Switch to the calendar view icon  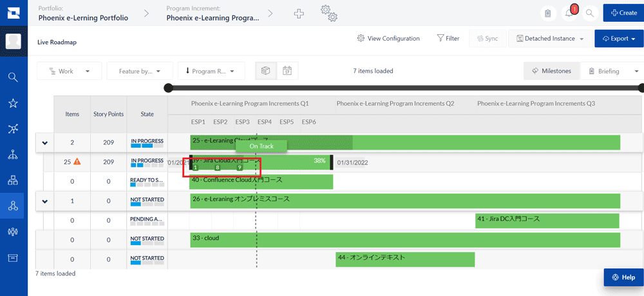pos(287,71)
